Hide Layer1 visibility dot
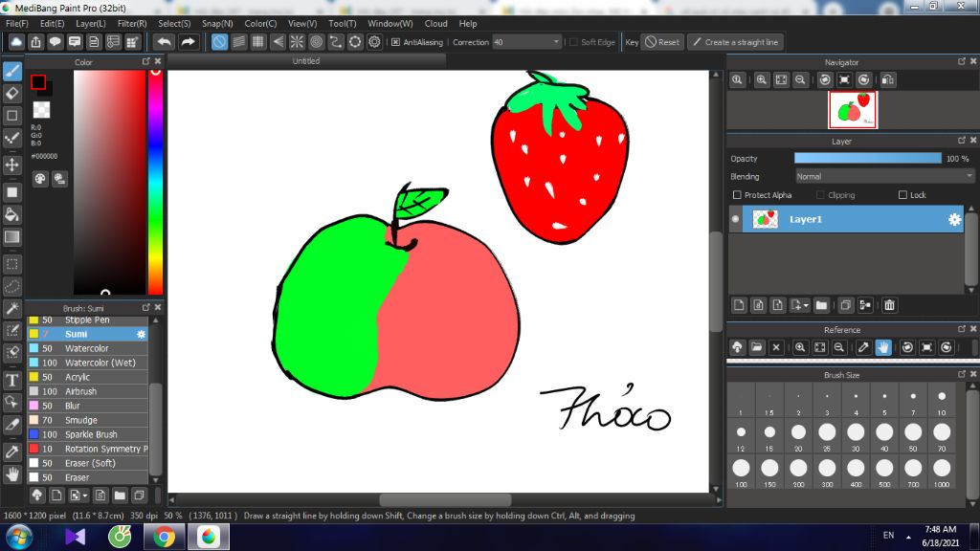Image resolution: width=980 pixels, height=551 pixels. tap(736, 219)
